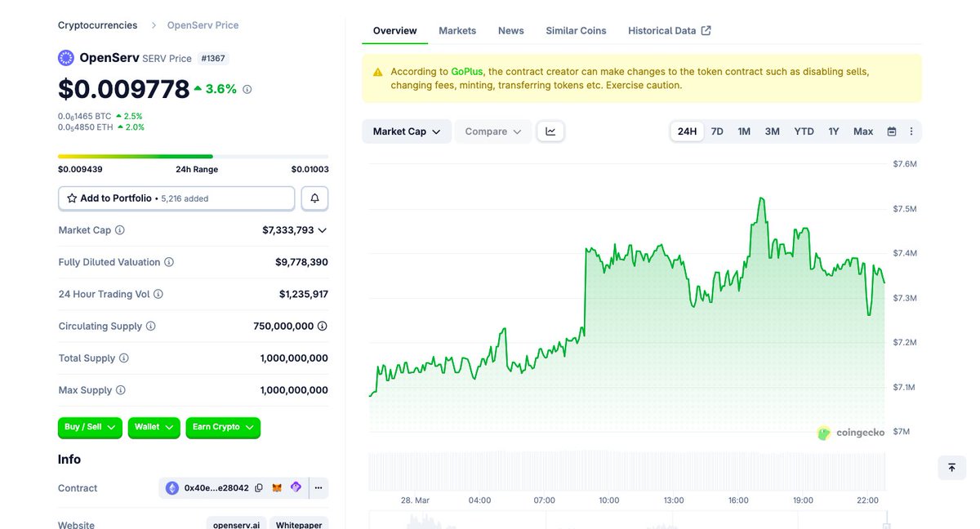The image size is (980, 529).
Task: Select the 1Y time range
Action: (834, 131)
